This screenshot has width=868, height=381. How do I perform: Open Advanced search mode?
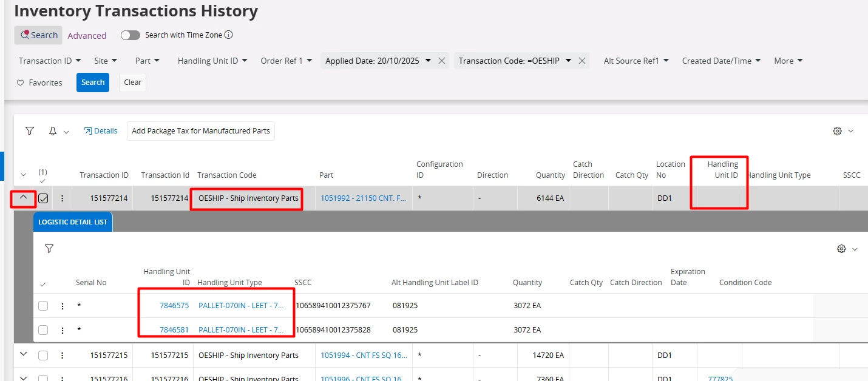pos(87,36)
